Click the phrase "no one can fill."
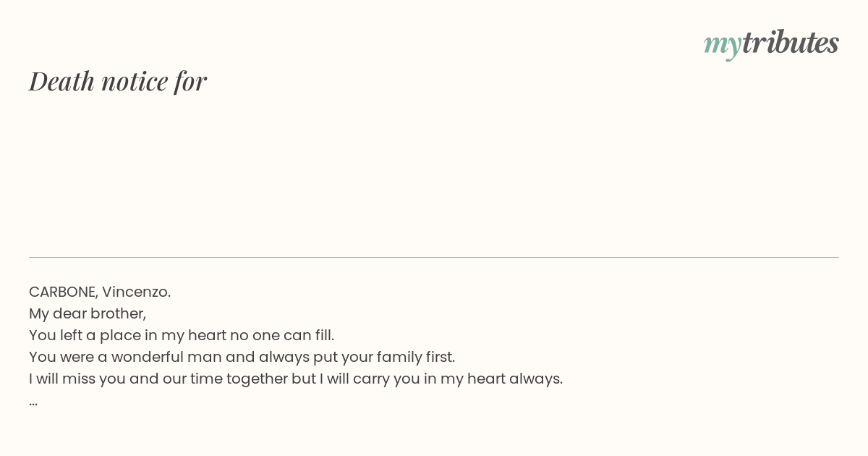Viewport: 868px width, 456px height. [x=282, y=335]
